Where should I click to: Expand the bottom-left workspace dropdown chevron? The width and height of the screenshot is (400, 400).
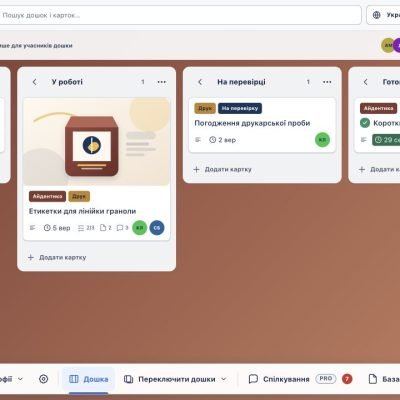point(20,379)
